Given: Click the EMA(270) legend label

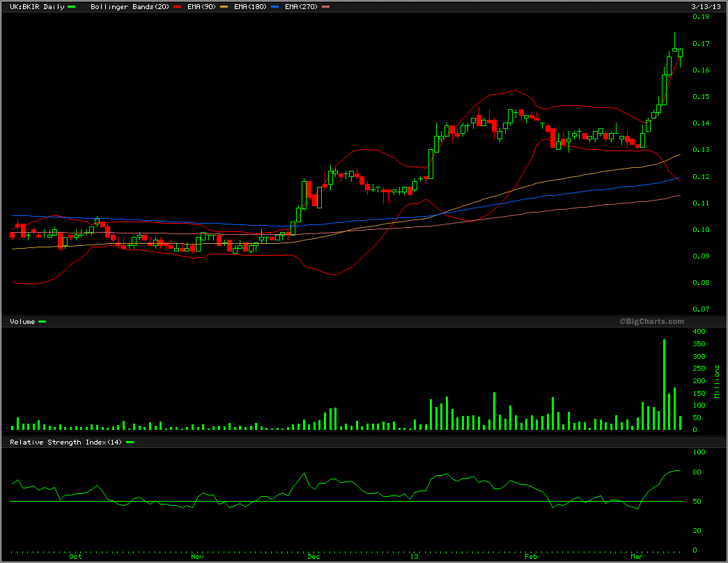Looking at the screenshot, I should tap(302, 7).
